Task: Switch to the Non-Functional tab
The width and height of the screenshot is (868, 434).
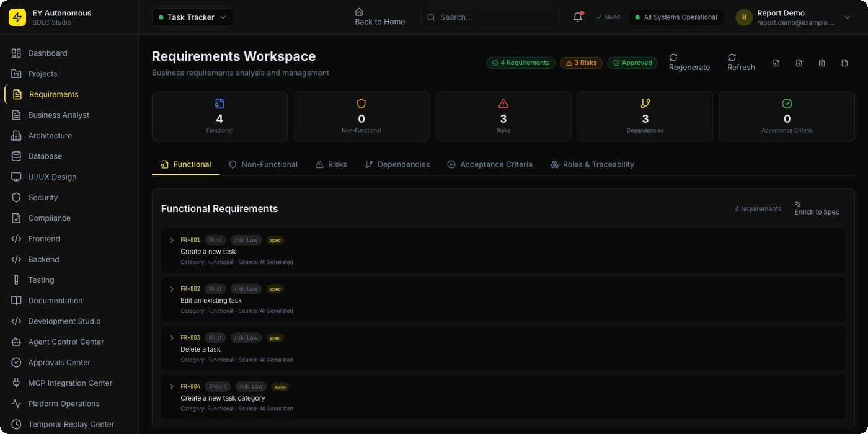Action: pos(263,164)
